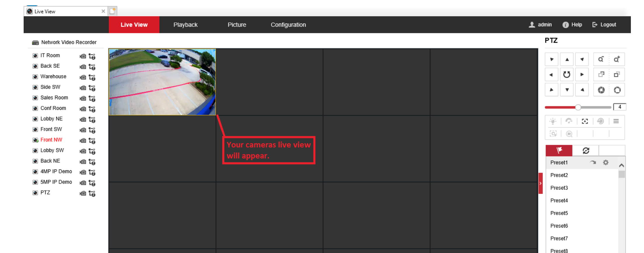644x253 pixels.
Task: Click the info icon beside Help
Action: coord(565,25)
